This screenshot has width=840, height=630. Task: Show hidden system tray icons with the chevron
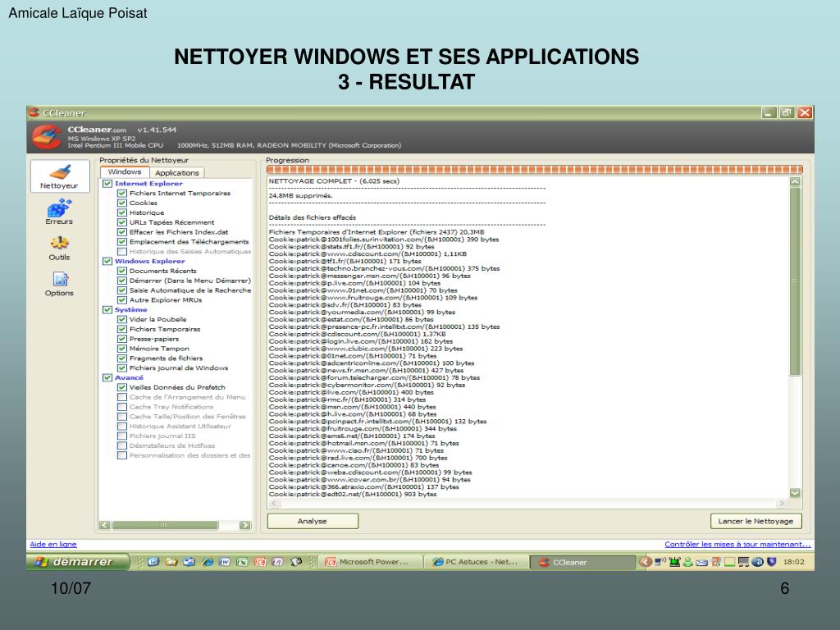pos(646,562)
